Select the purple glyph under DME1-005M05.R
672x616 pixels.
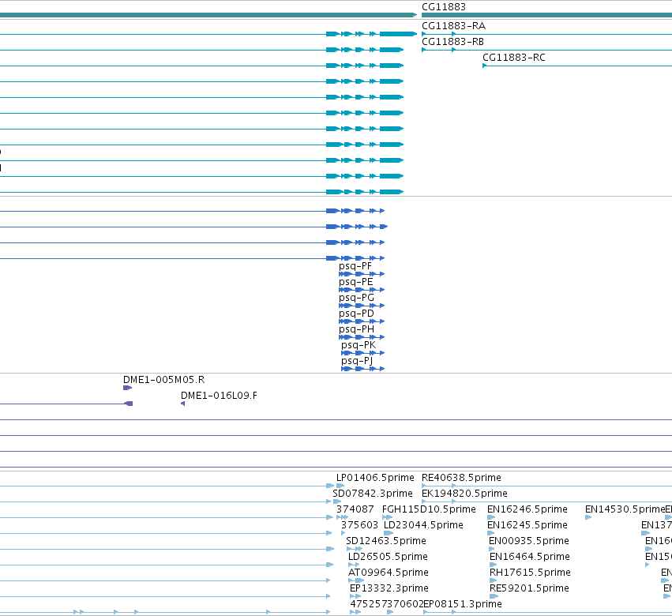click(127, 388)
